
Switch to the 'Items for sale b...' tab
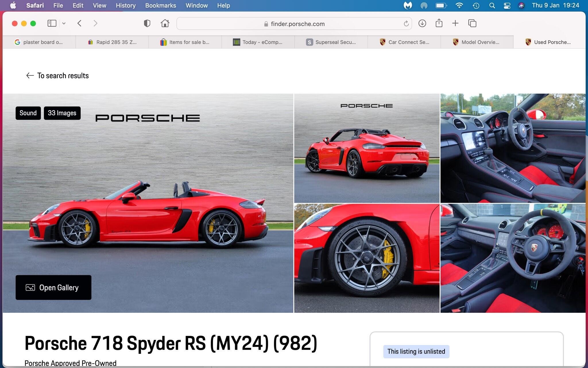click(185, 42)
